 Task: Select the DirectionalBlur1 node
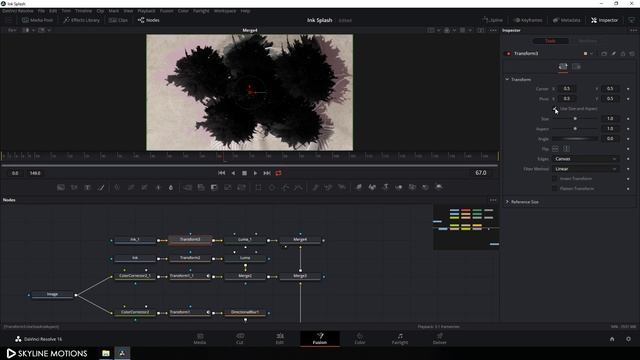click(x=245, y=312)
